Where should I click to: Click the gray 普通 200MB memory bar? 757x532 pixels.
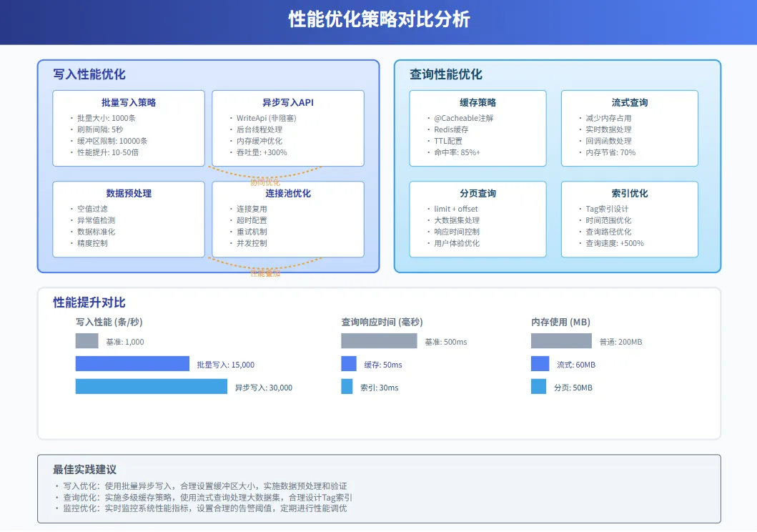(561, 341)
